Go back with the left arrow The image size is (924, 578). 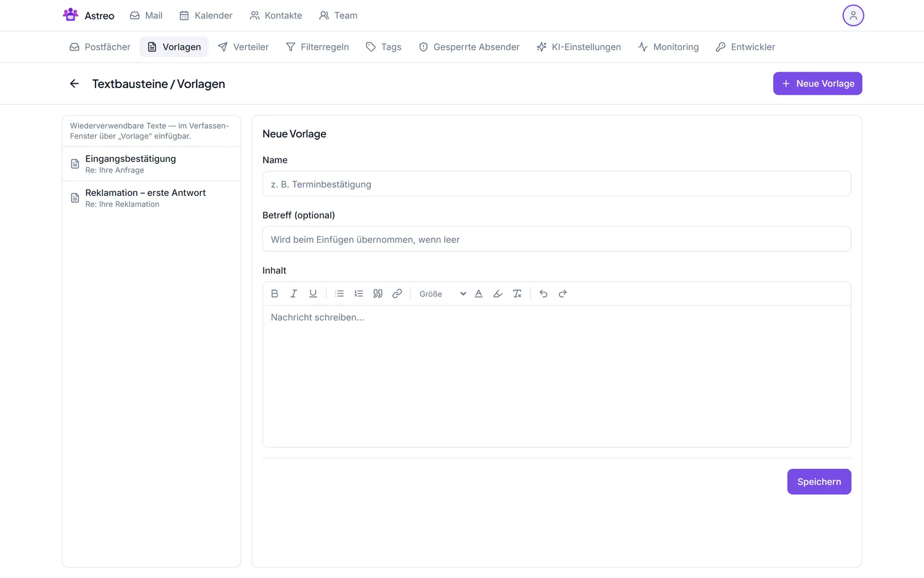(x=75, y=84)
